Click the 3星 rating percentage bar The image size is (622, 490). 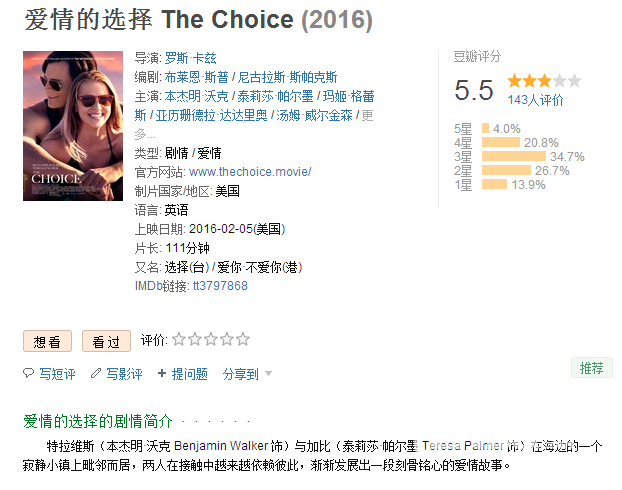514,156
